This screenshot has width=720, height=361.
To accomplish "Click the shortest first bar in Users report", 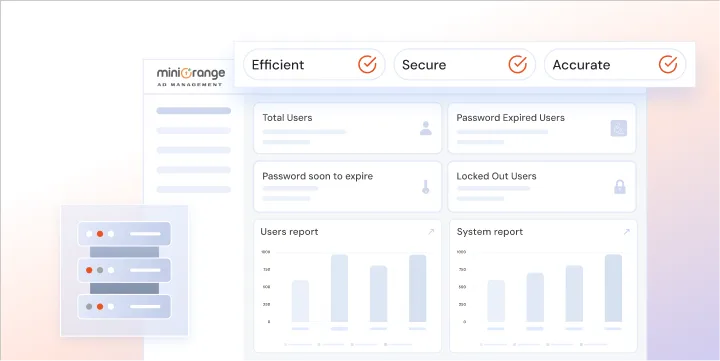I will [x=300, y=301].
